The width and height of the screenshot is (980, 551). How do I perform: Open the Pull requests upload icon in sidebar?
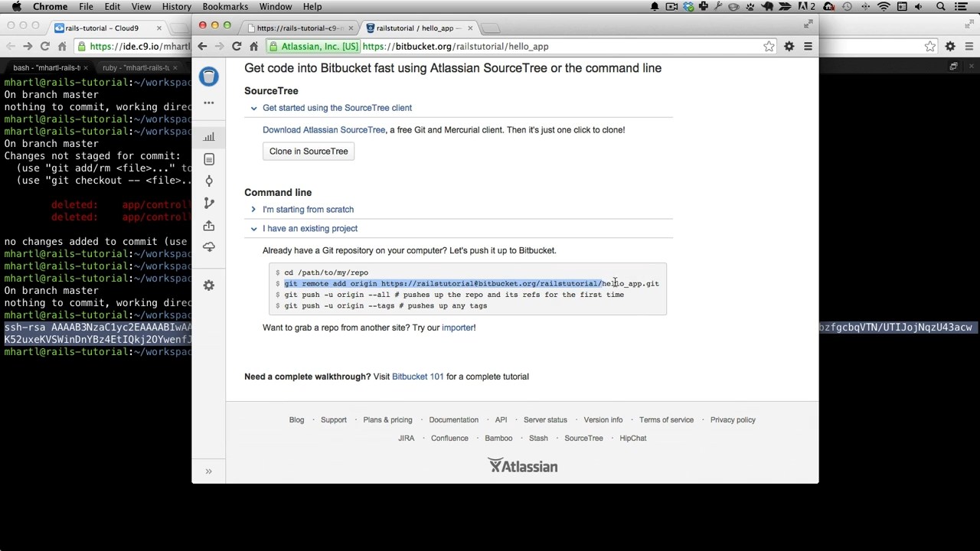209,226
